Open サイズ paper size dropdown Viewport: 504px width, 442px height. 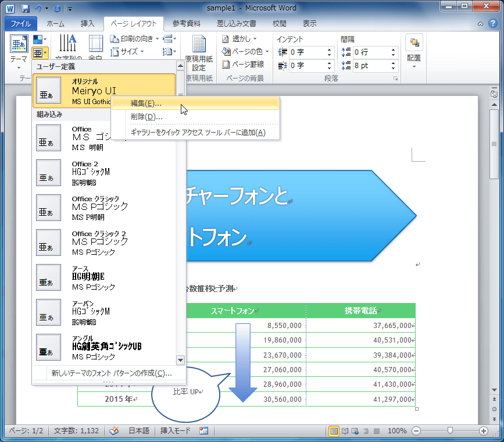(x=127, y=52)
